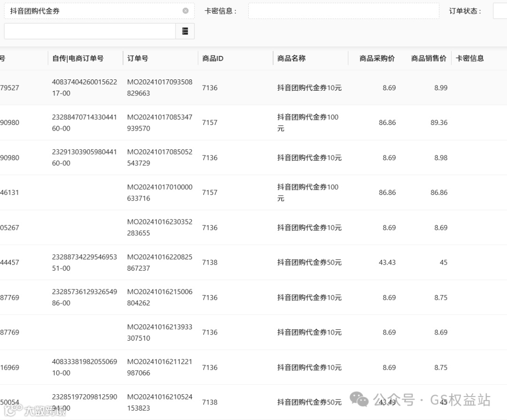Click e-commerce number 2329130390598044160-00
The height and width of the screenshot is (420, 507).
pyautogui.click(x=84, y=157)
